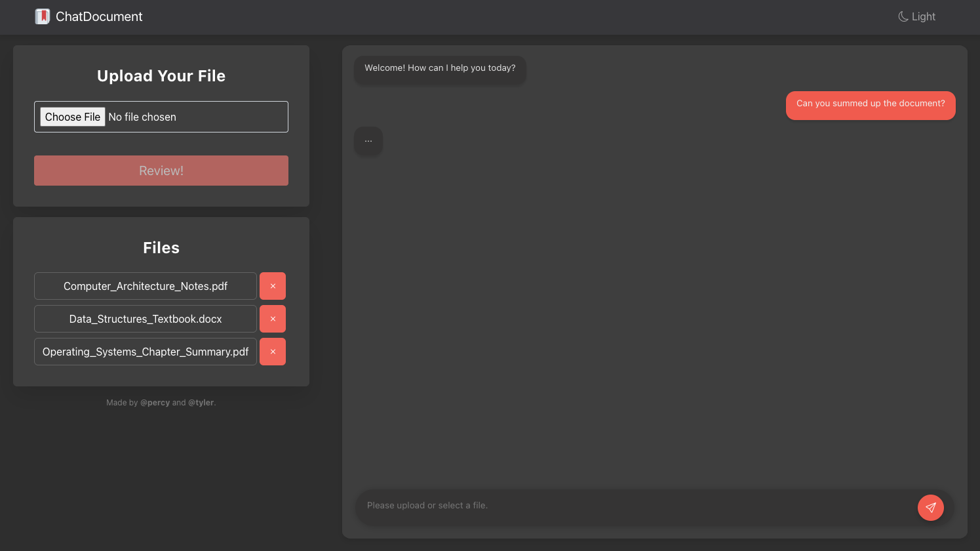980x551 pixels.
Task: Click the ChatDocument title text
Action: point(99,16)
